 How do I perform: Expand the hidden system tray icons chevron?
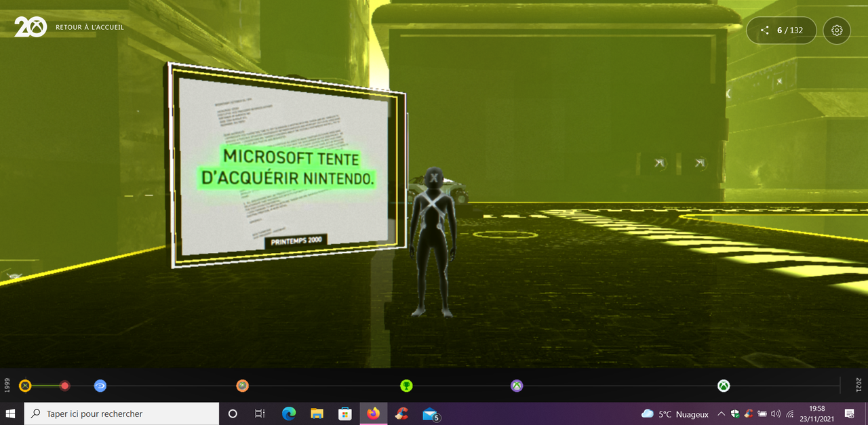[x=721, y=413]
